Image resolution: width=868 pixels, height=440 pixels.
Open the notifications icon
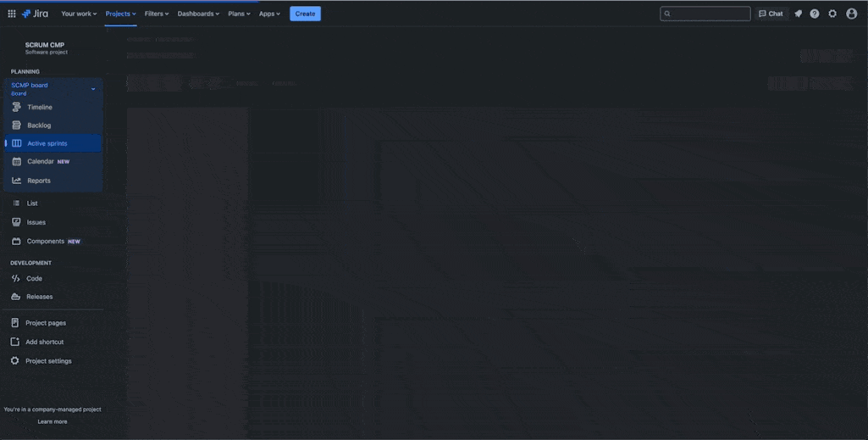798,14
